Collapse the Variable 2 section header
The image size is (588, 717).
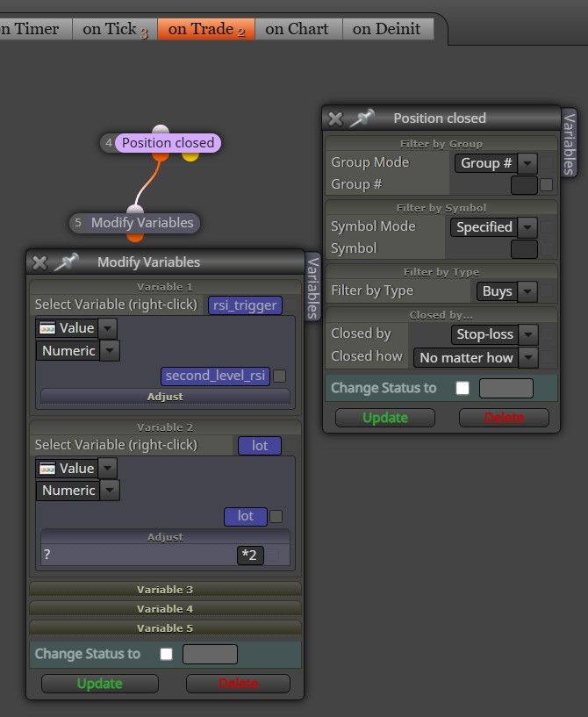pos(165,427)
